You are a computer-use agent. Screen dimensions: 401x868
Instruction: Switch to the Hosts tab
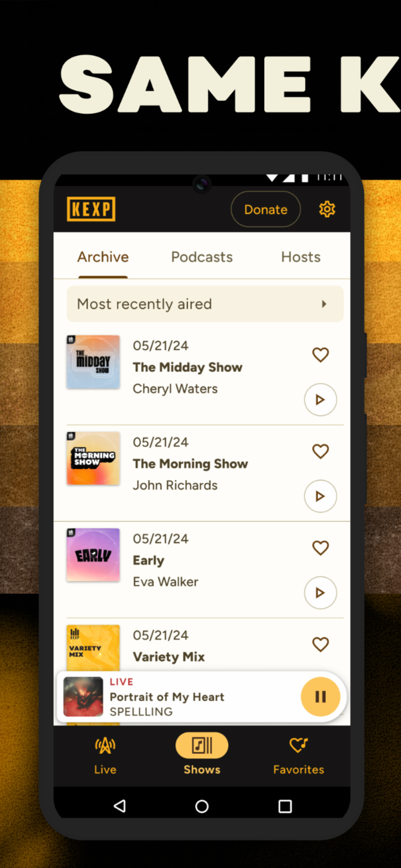(301, 257)
